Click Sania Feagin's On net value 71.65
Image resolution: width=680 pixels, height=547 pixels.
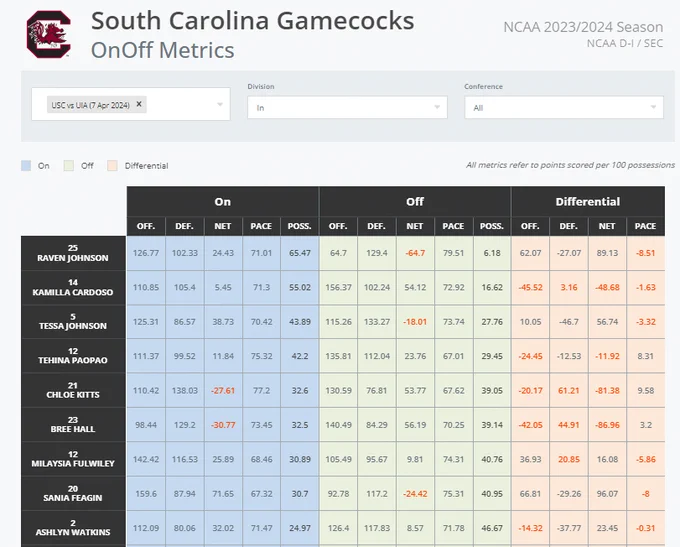pos(223,494)
